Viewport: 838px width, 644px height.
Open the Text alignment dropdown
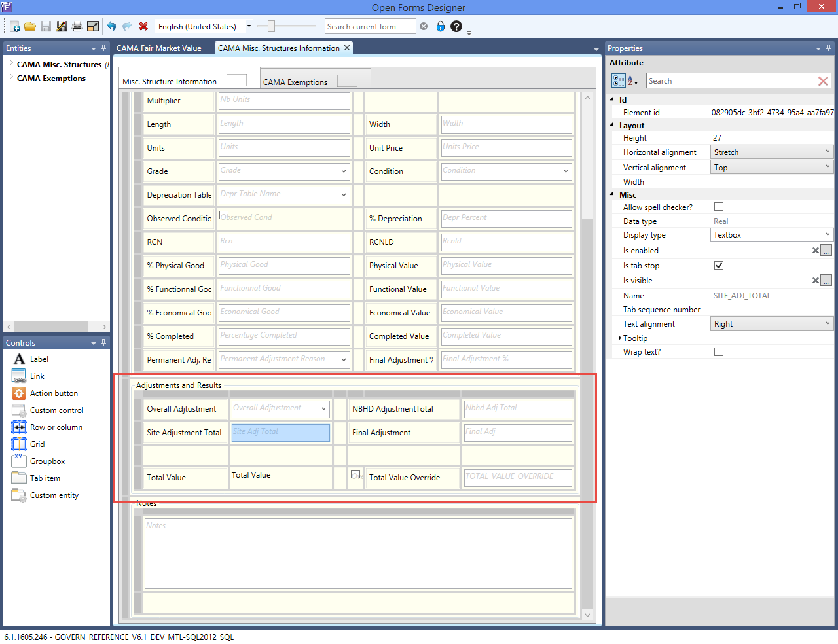(x=771, y=324)
